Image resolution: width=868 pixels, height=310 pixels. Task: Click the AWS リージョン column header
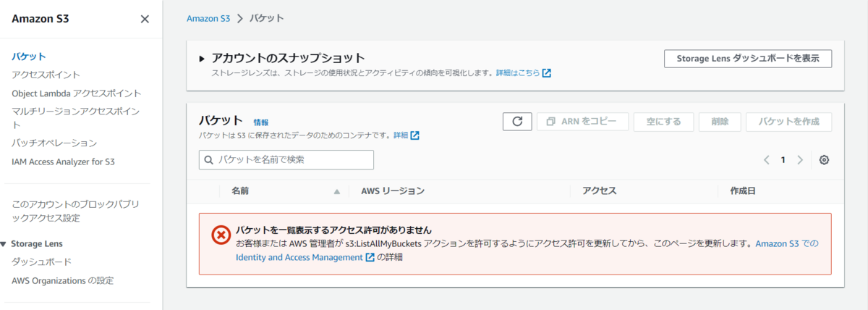[392, 192]
